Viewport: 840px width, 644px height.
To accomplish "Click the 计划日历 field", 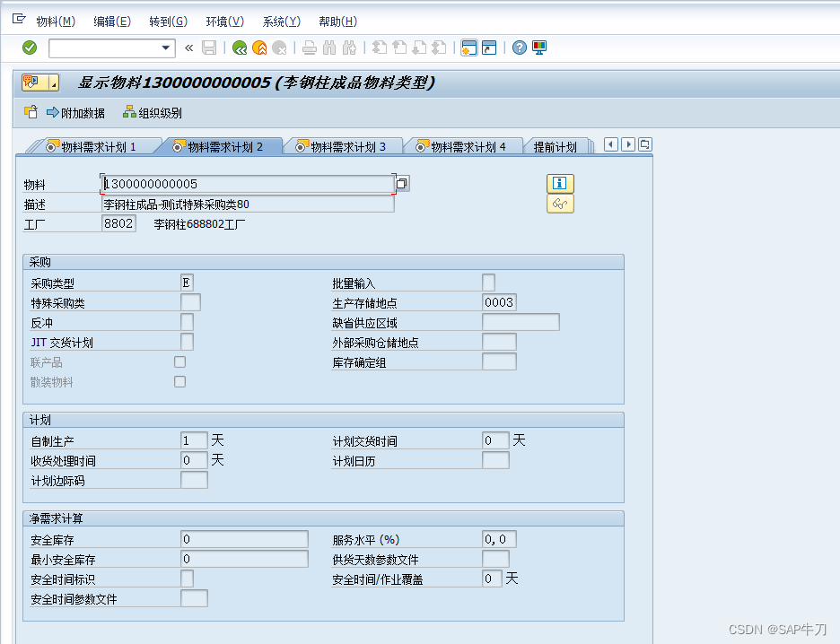I will coord(495,460).
